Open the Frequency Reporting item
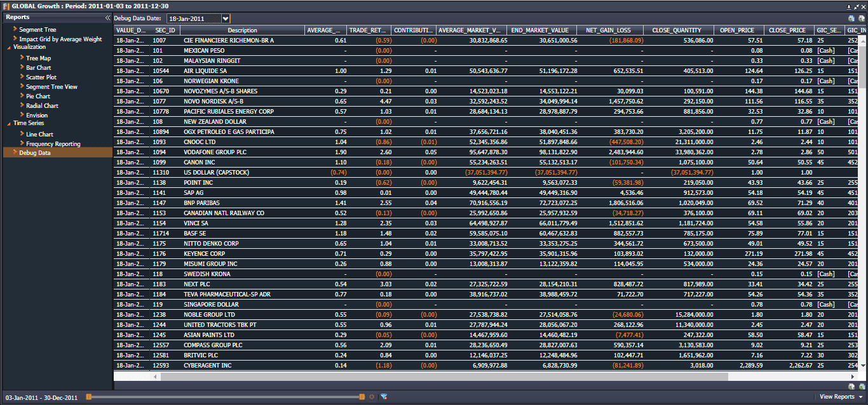Screen dimensions: 868x405 pos(53,144)
